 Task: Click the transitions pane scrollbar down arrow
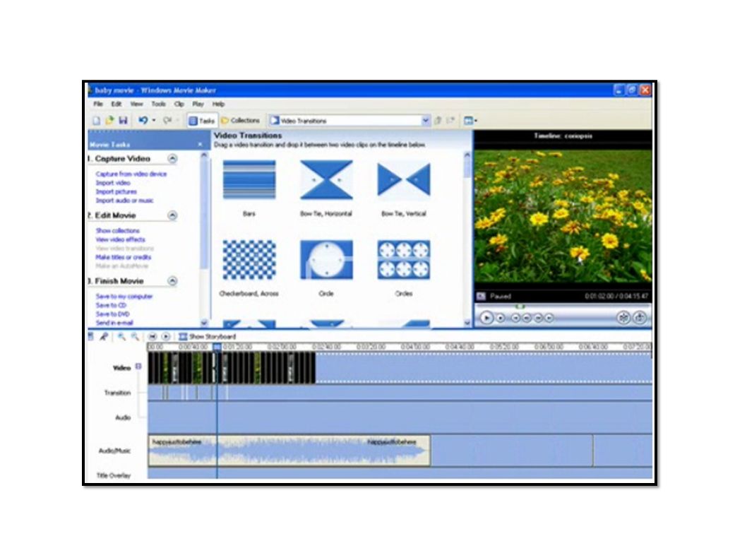(467, 323)
